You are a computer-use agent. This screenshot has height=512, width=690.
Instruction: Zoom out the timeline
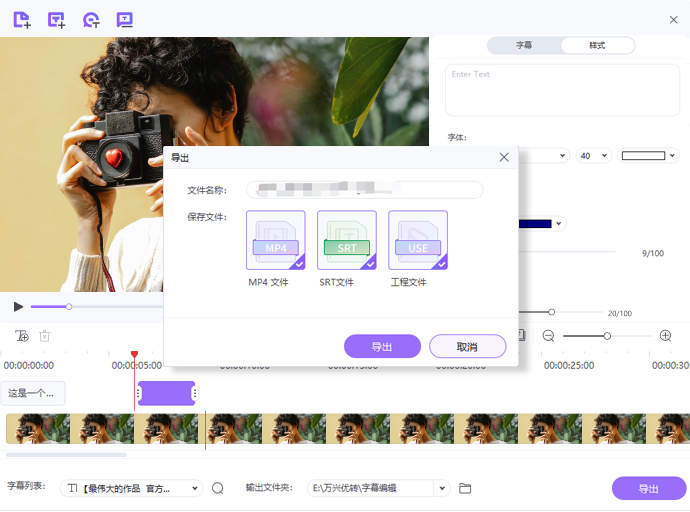click(548, 336)
